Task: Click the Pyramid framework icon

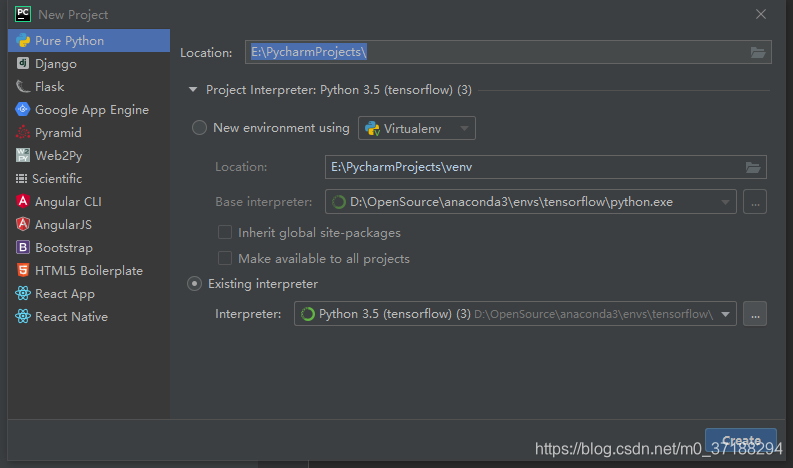Action: (x=23, y=133)
